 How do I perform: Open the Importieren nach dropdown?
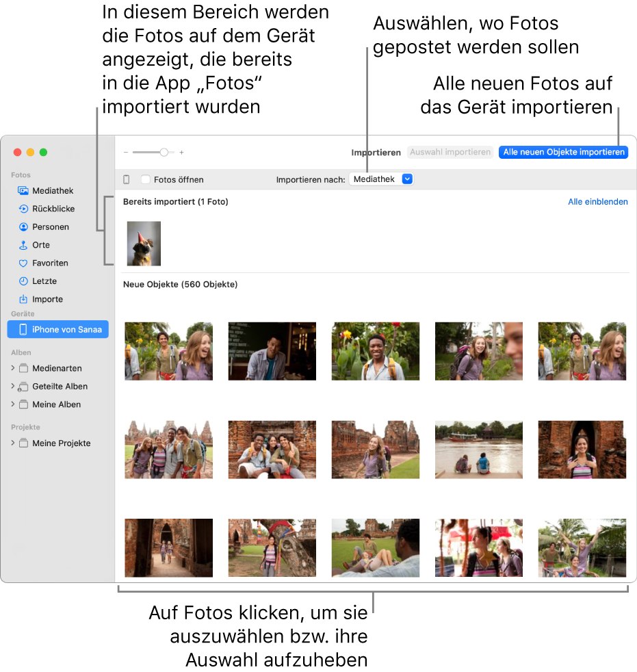(381, 179)
